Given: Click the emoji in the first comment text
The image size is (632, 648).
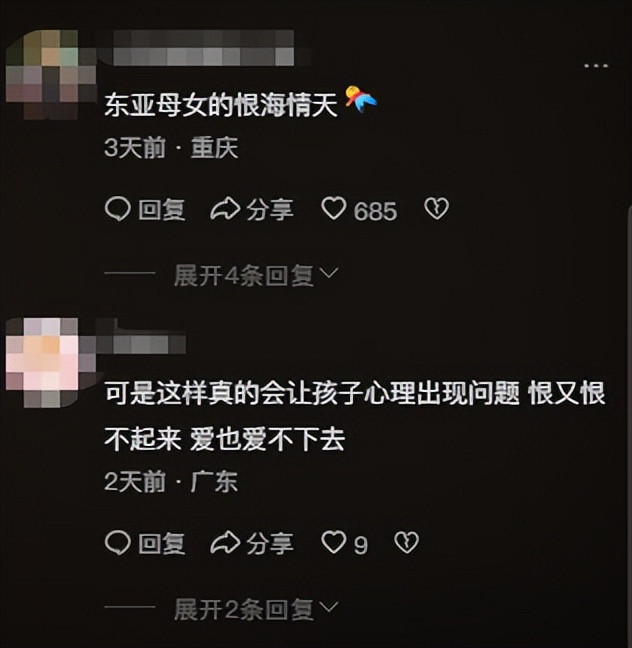Looking at the screenshot, I should (360, 100).
